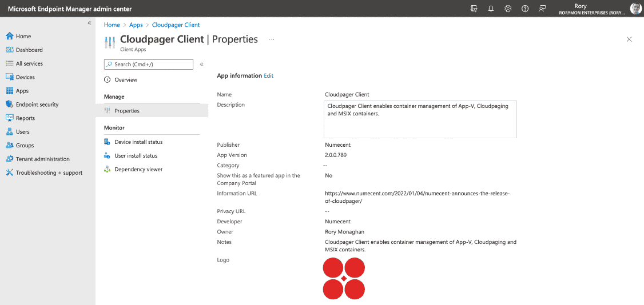This screenshot has width=644, height=305.
Task: Click the Endpoint security shield icon
Action: (x=10, y=104)
